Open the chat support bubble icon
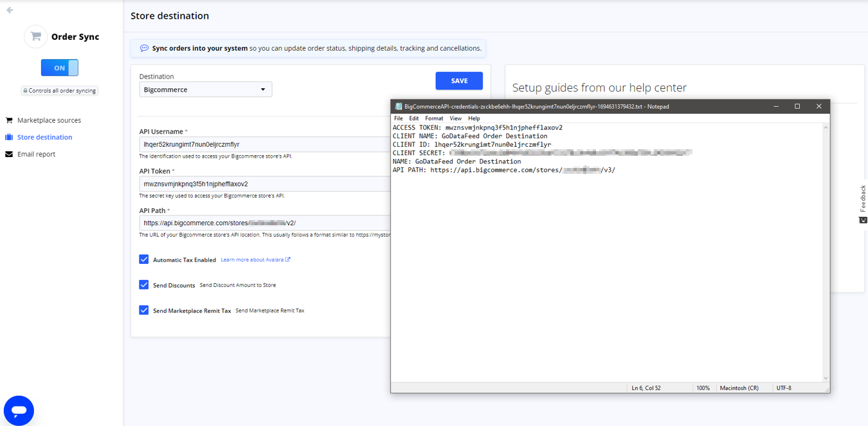This screenshot has height=426, width=868. [x=19, y=410]
